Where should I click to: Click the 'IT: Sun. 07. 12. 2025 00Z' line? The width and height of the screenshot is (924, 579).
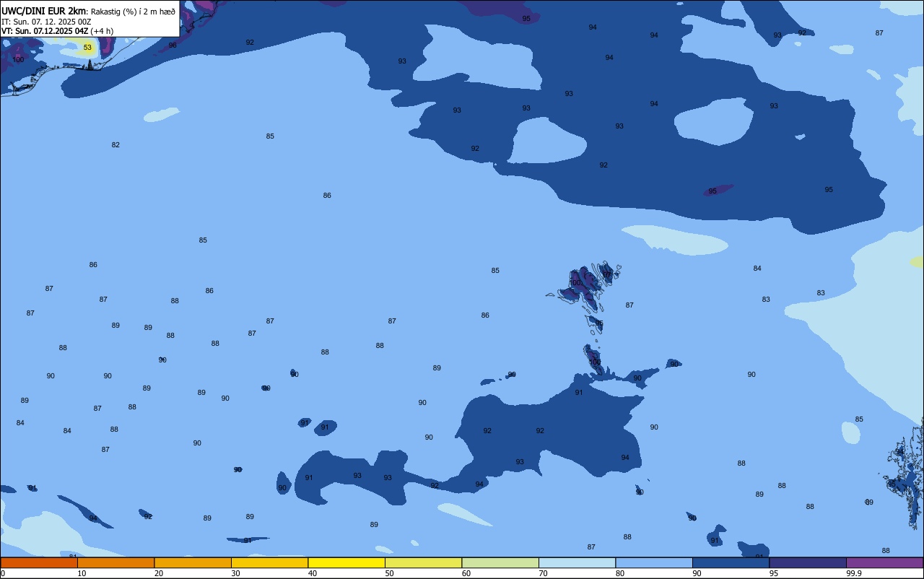pos(46,22)
